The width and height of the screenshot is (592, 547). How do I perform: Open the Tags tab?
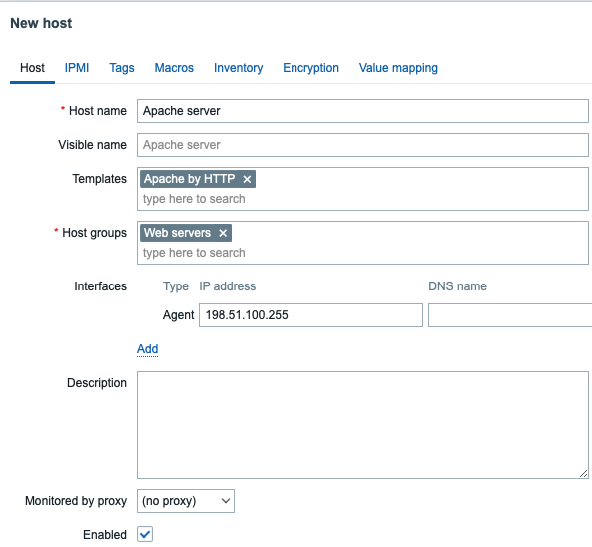(x=122, y=68)
